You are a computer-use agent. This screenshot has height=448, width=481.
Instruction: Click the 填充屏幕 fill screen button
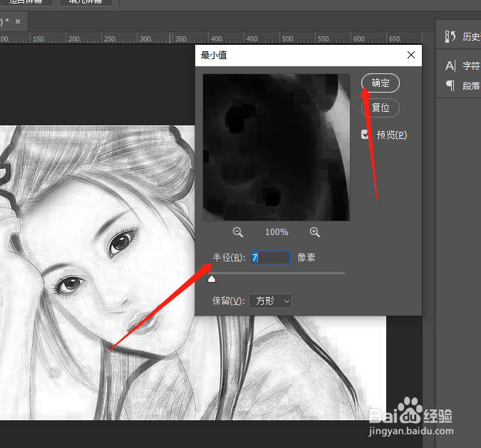point(86,2)
